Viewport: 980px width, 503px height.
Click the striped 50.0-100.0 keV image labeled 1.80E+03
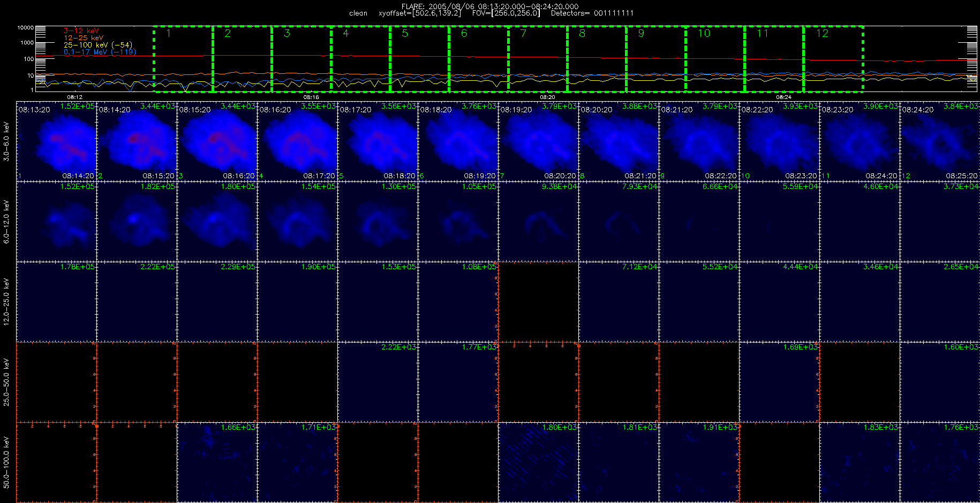[x=539, y=462]
